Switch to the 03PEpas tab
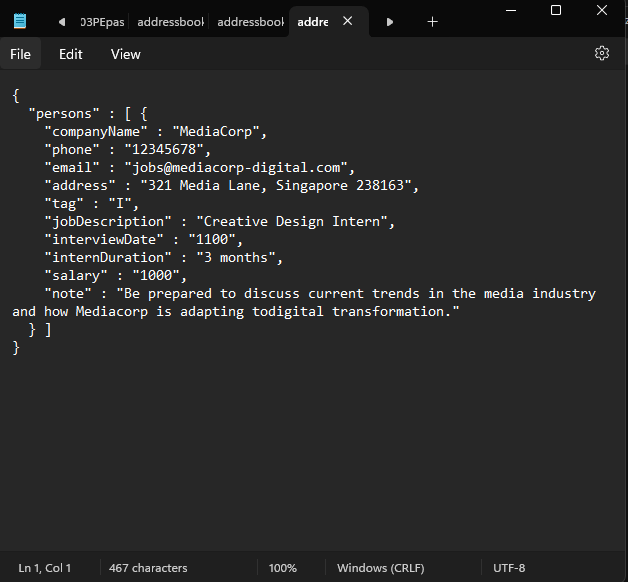The height and width of the screenshot is (582, 628). [103, 22]
